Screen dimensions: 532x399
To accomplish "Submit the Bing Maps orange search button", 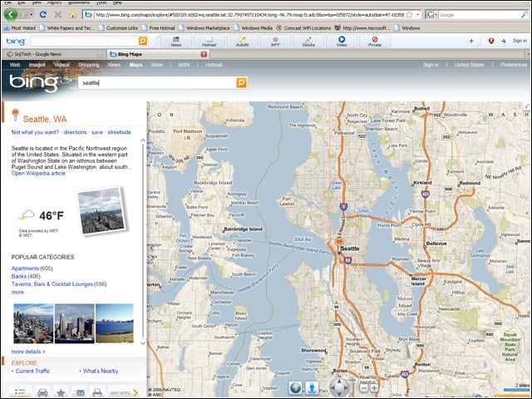I will (x=242, y=82).
